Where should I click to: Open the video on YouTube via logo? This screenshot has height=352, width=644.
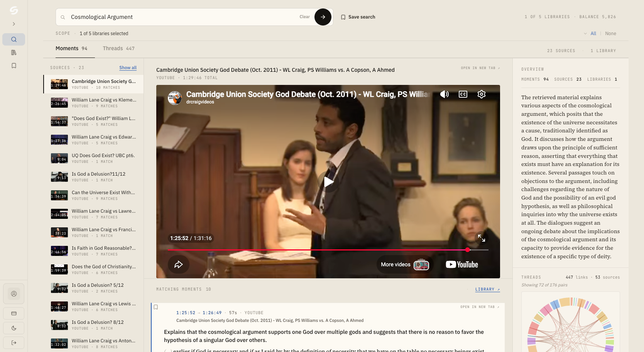[x=462, y=265]
